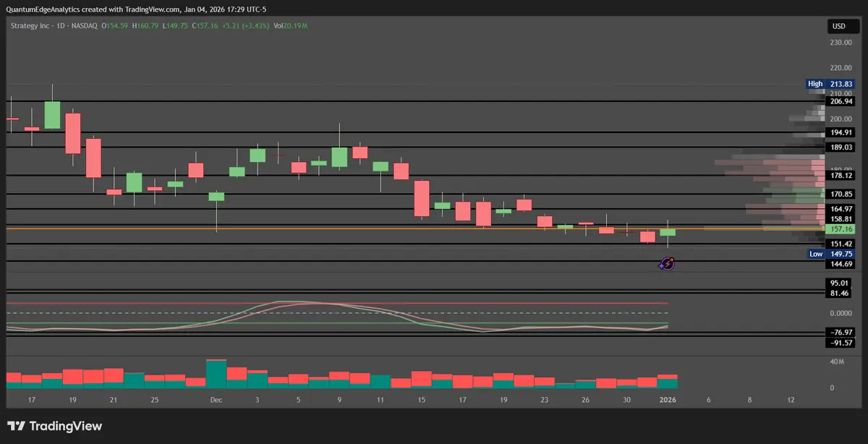Click the tallest teal volume bar near Dec

click(x=216, y=374)
